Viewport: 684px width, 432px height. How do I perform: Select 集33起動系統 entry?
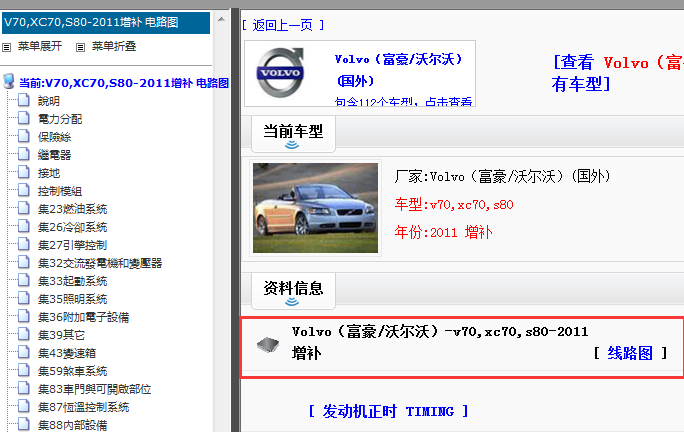72,281
